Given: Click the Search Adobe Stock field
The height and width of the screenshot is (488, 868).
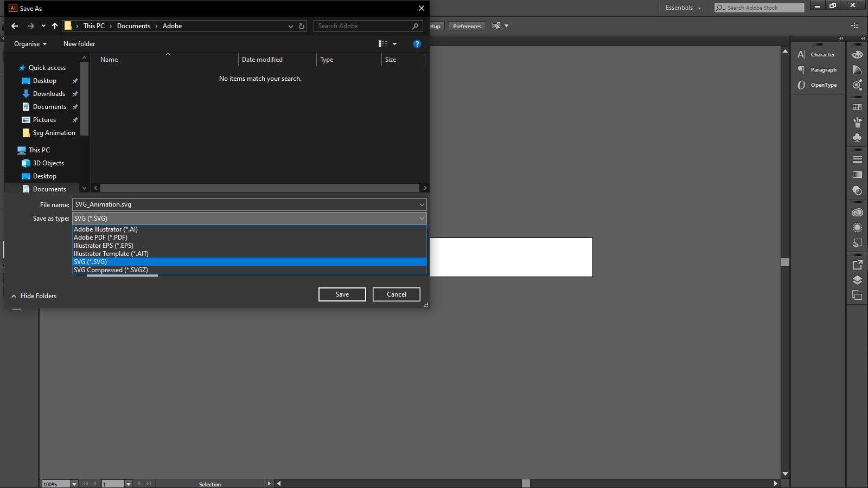Looking at the screenshot, I should tap(759, 8).
